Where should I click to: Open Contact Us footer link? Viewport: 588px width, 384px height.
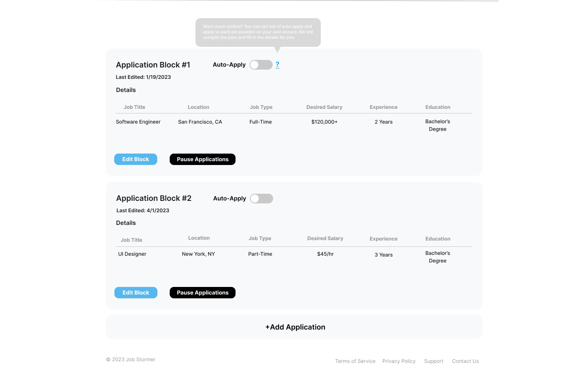click(x=465, y=361)
